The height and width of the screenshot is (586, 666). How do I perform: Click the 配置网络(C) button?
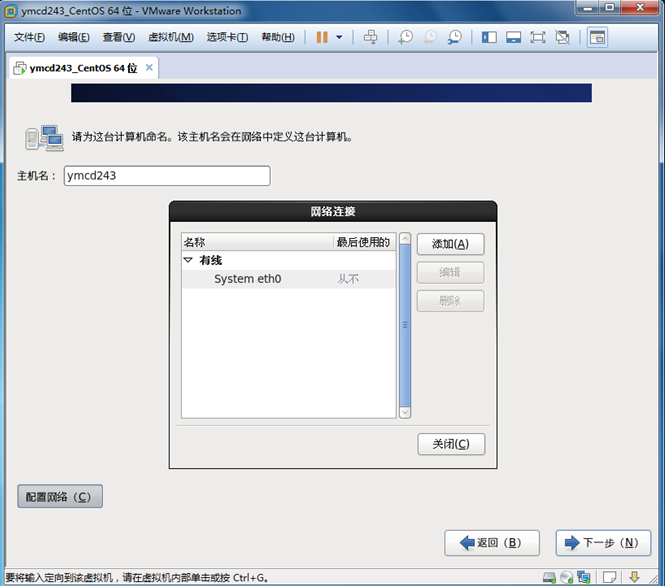pos(60,496)
